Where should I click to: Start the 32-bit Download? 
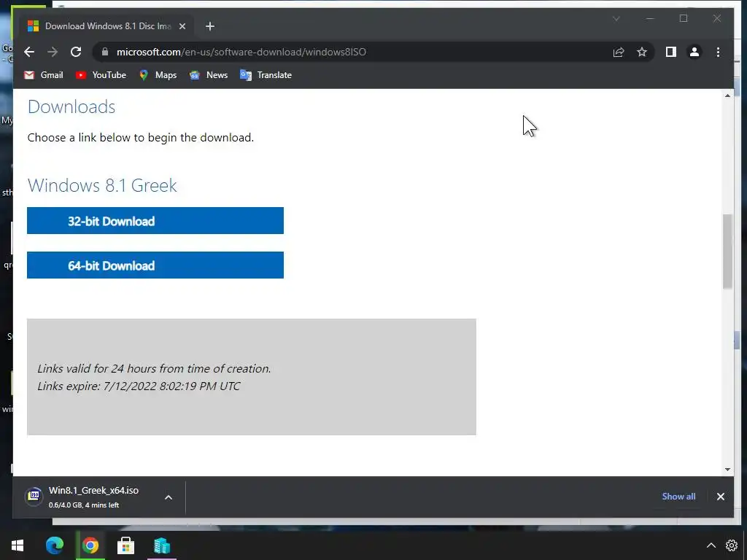pyautogui.click(x=155, y=220)
